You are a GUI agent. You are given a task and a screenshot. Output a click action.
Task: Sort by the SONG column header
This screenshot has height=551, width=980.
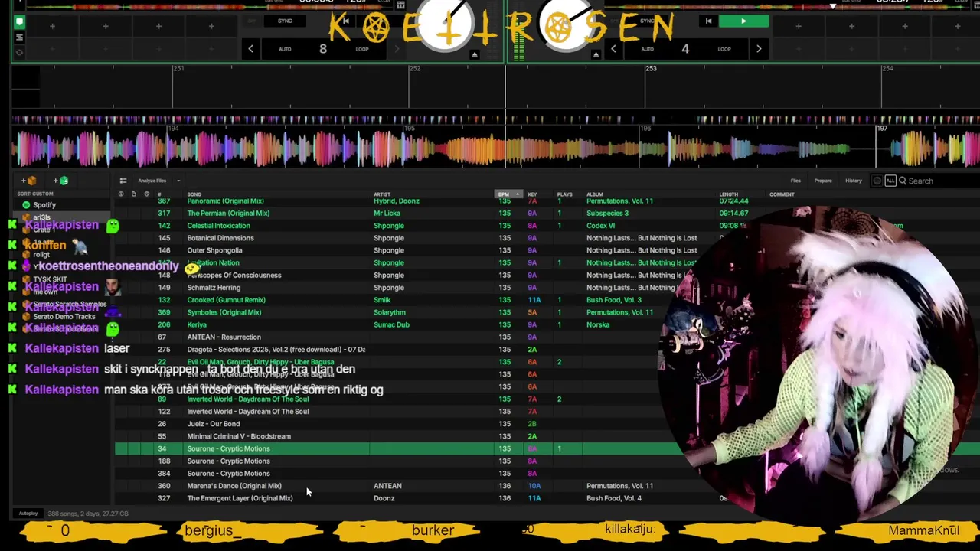(194, 194)
